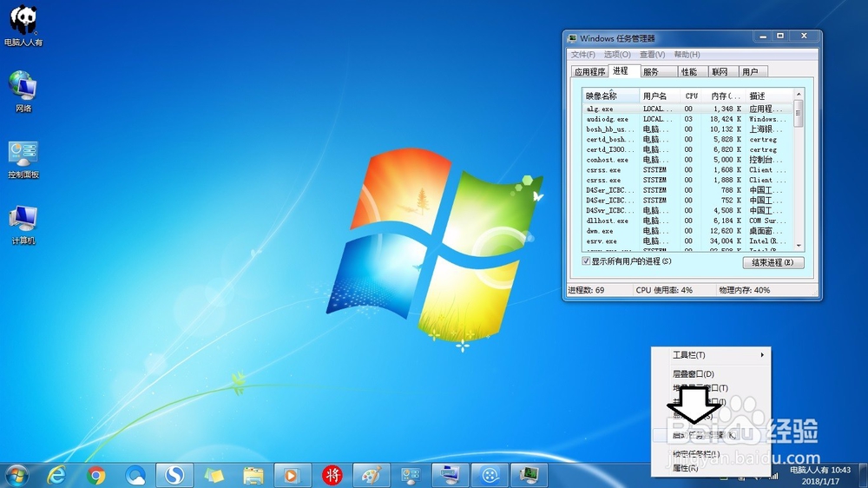Click the process list scroll-down arrow
This screenshot has width=868, height=488.
point(799,246)
